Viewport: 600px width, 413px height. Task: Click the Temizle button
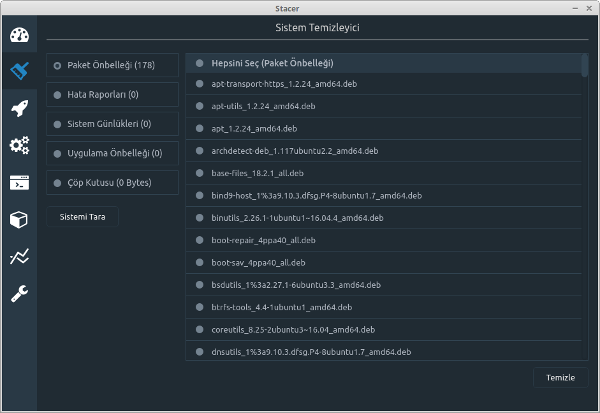pos(561,378)
